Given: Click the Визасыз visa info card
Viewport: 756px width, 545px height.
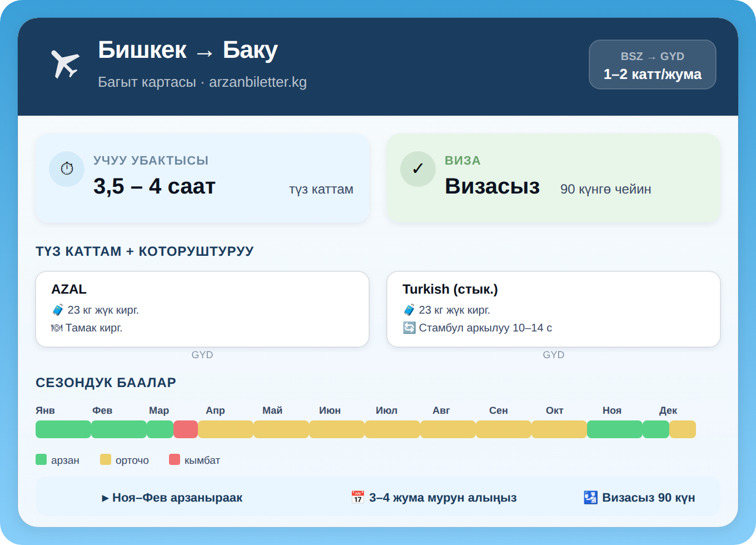Looking at the screenshot, I should (x=553, y=178).
